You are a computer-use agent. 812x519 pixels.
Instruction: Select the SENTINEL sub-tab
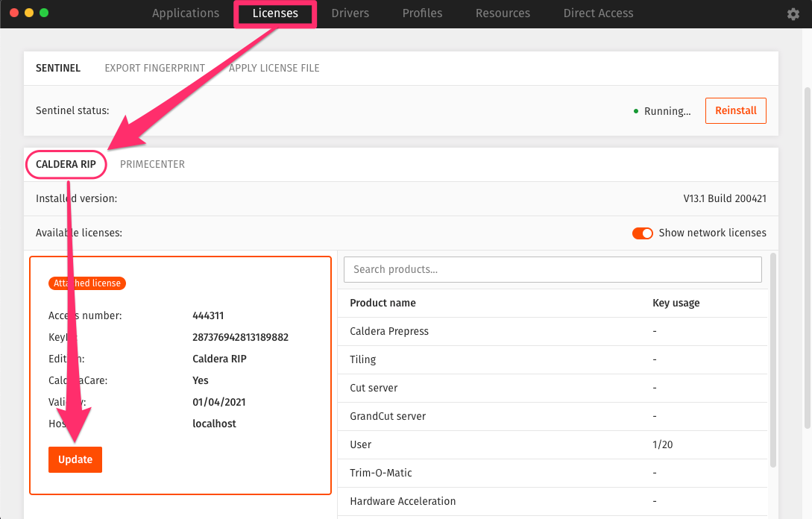58,68
